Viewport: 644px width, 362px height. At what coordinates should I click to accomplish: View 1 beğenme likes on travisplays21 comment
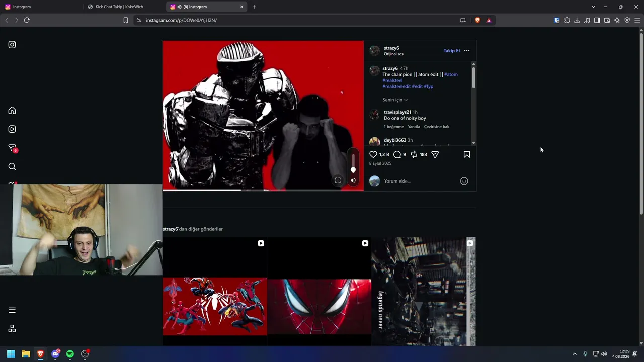point(394,127)
